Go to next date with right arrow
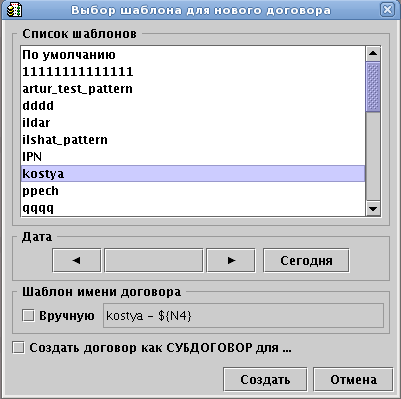Image resolution: width=401 pixels, height=399 pixels. [231, 260]
